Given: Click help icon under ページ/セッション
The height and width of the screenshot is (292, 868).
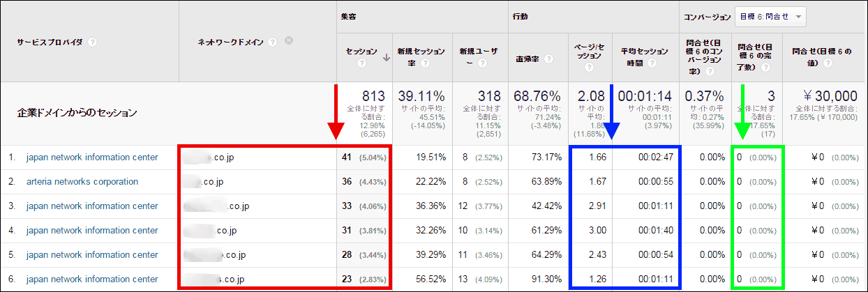Looking at the screenshot, I should [590, 68].
